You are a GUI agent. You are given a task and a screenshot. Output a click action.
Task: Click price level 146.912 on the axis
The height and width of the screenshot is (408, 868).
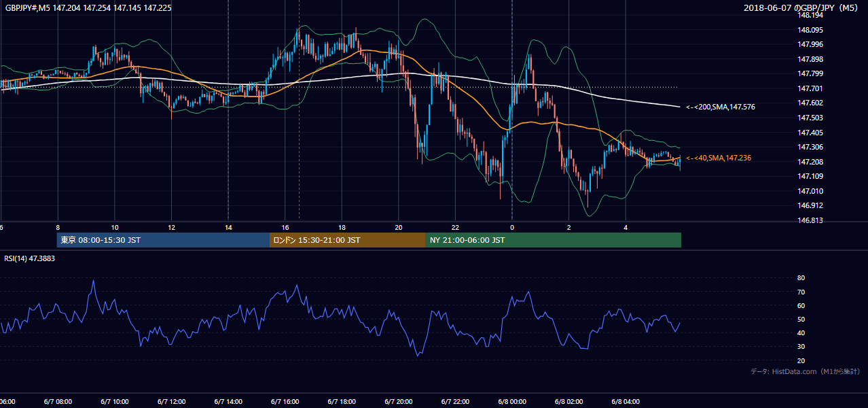click(810, 205)
